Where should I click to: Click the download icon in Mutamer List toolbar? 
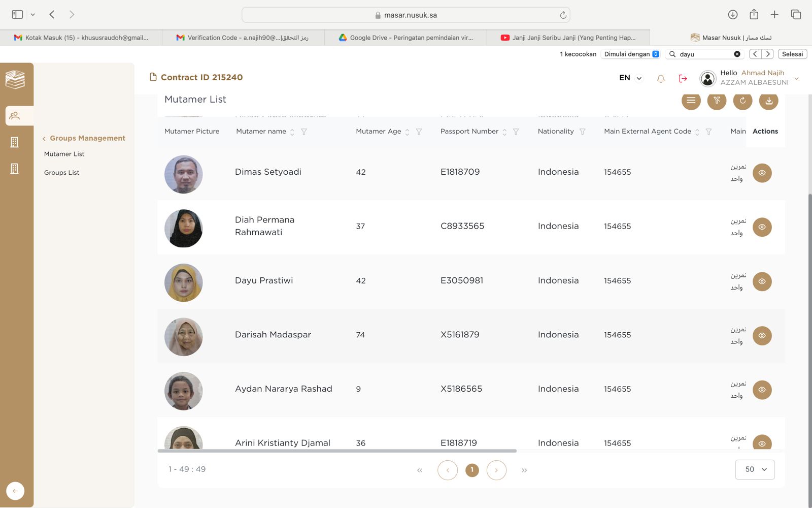point(768,101)
